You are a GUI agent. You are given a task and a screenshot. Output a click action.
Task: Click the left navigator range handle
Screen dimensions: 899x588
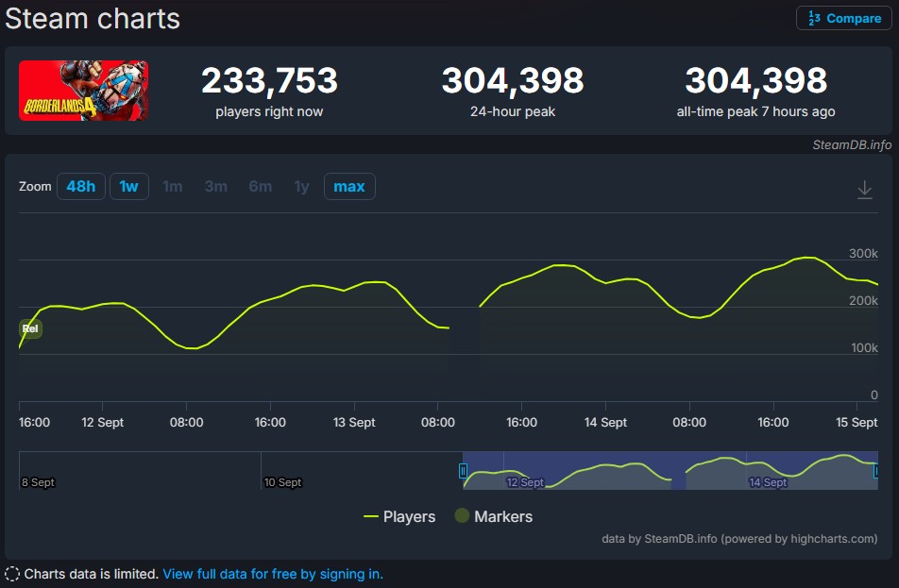click(x=463, y=471)
